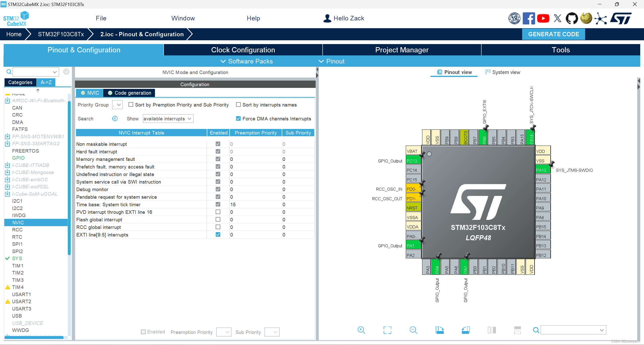
Task: Click the 10-year anniversary badge icon
Action: [514, 18]
